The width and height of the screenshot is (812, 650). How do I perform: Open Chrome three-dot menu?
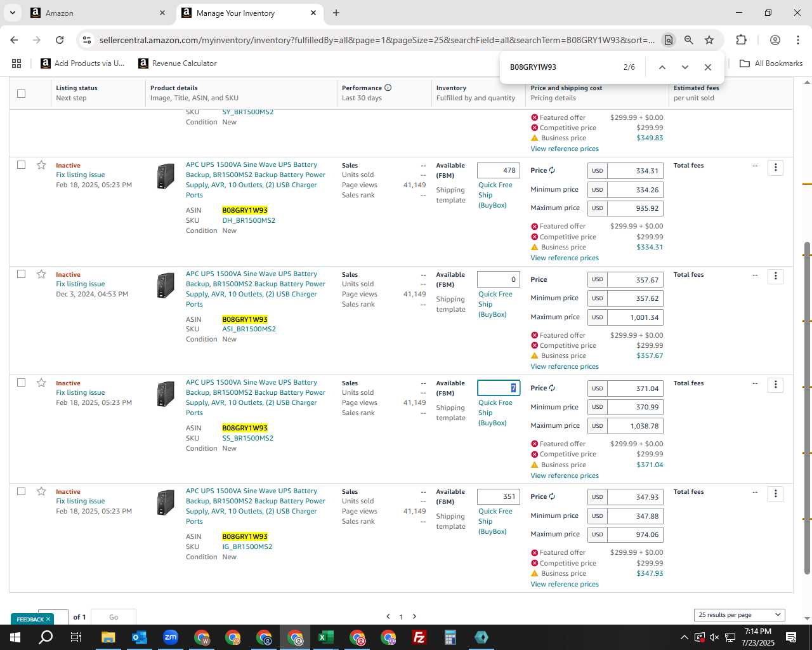pyautogui.click(x=797, y=40)
